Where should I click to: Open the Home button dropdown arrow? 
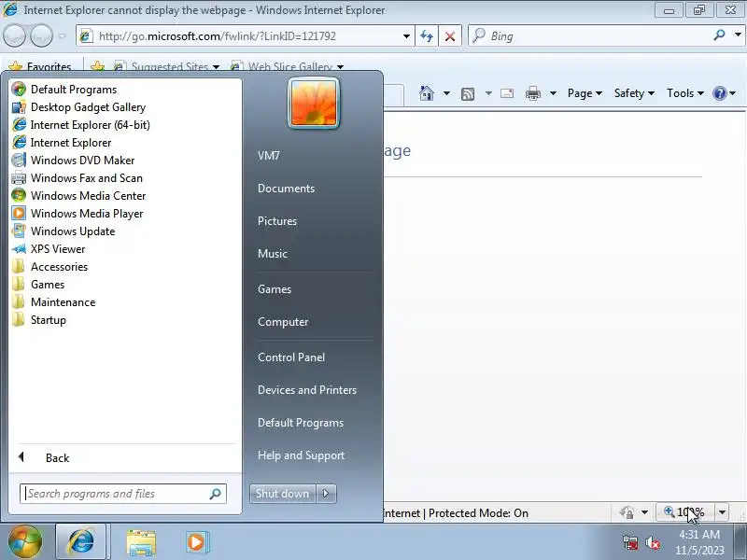pos(446,93)
